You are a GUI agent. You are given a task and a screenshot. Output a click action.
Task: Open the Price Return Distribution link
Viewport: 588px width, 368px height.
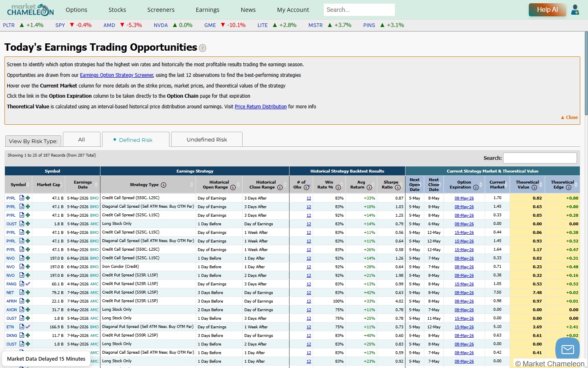[x=261, y=107]
